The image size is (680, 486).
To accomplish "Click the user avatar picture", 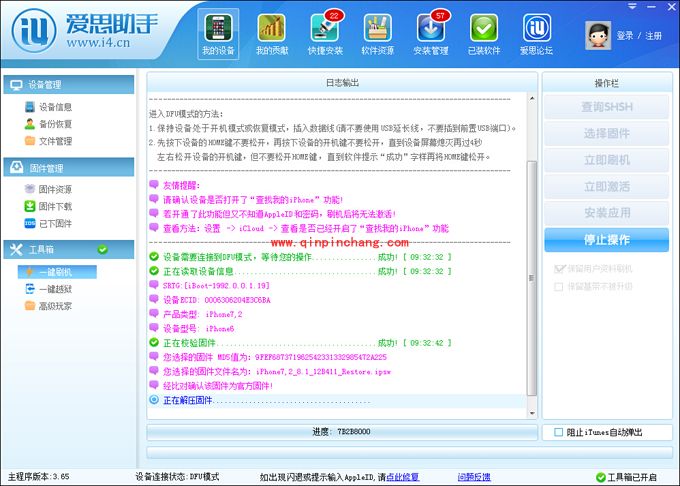I will (598, 35).
